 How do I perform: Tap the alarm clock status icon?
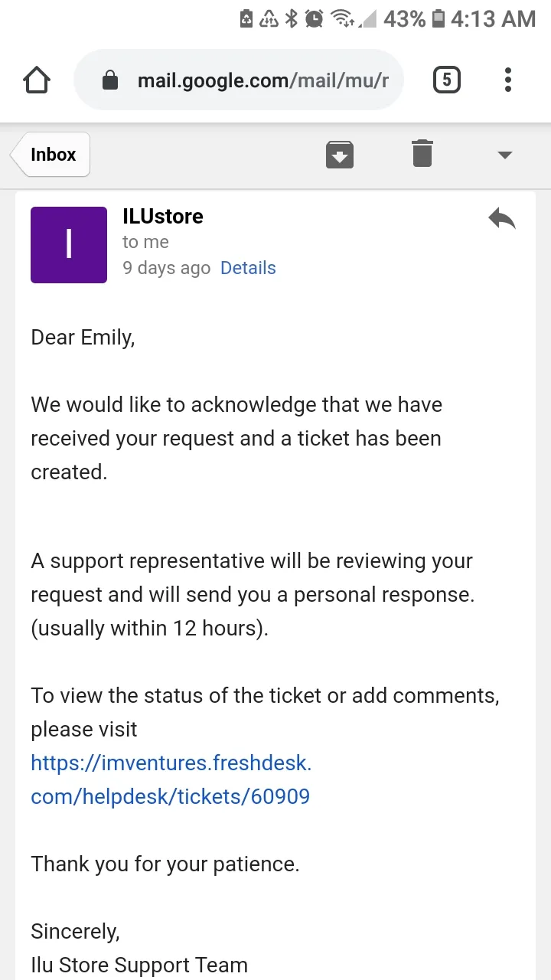click(315, 18)
